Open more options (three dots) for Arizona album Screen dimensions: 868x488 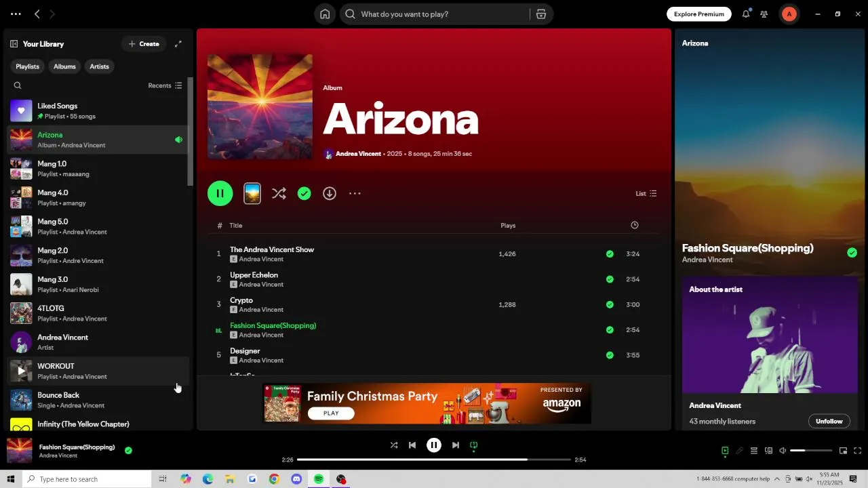click(x=355, y=194)
